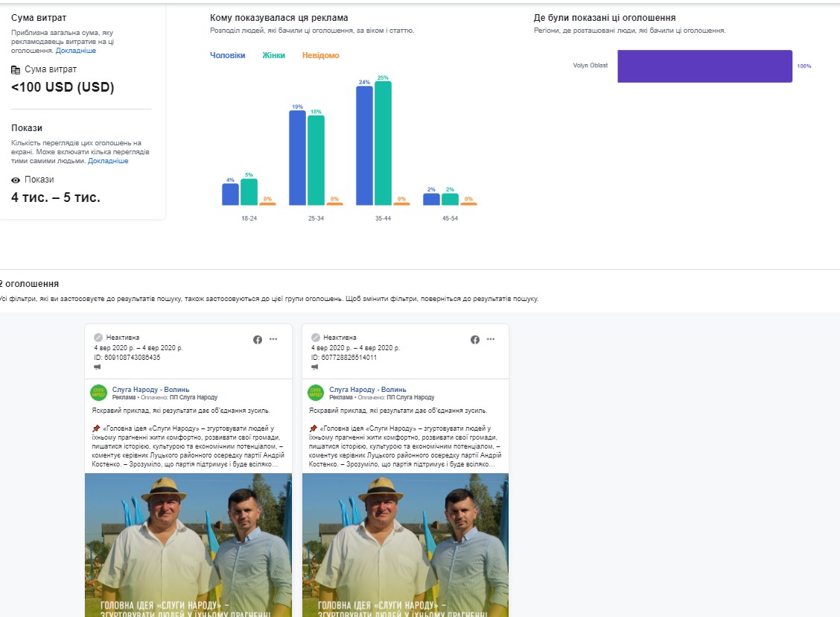Screen dimensions: 840x617
Task: Click the megaphone icon under ID 609108743086435
Action: [x=98, y=367]
